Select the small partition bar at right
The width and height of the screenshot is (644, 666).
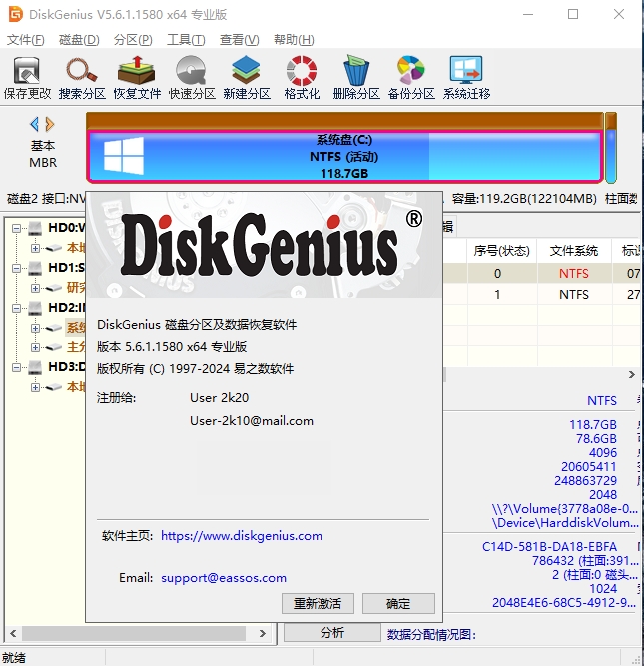(611, 148)
